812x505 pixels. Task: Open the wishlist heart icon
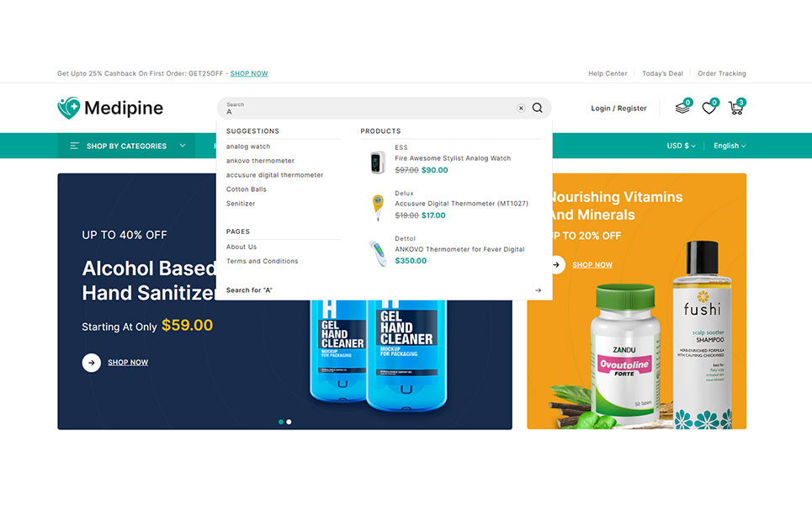click(x=709, y=108)
